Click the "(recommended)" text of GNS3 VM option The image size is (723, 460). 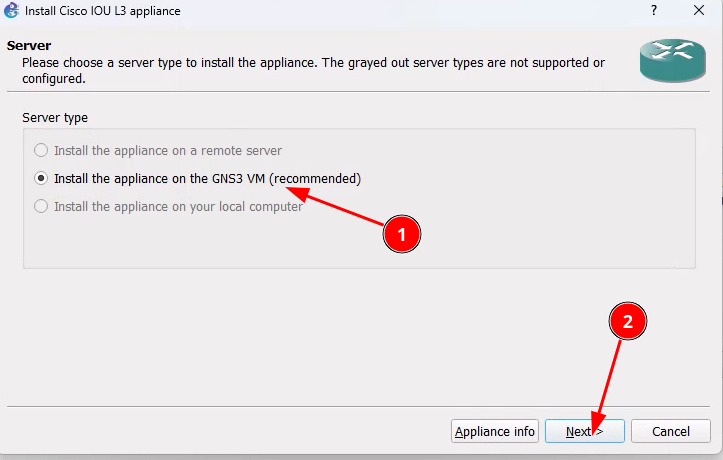pyautogui.click(x=315, y=179)
